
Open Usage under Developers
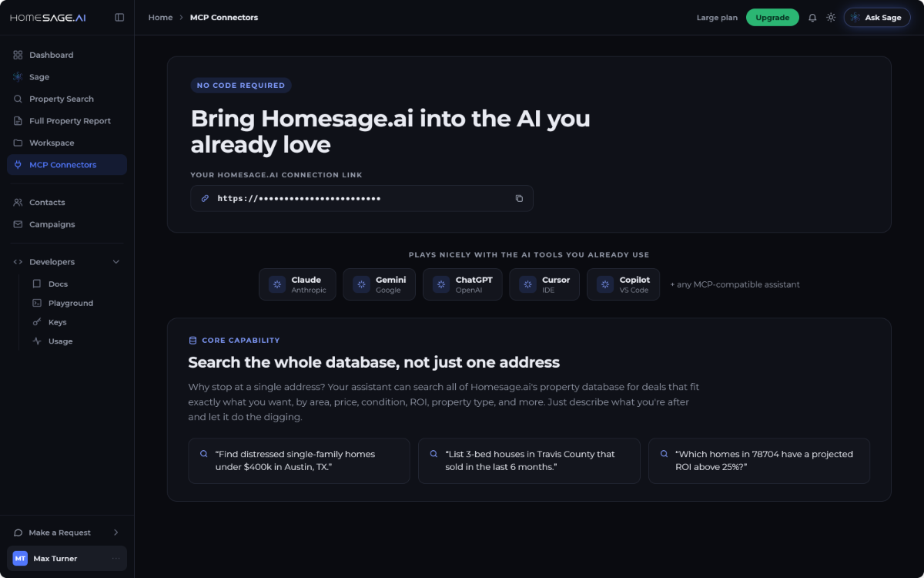(x=75, y=341)
